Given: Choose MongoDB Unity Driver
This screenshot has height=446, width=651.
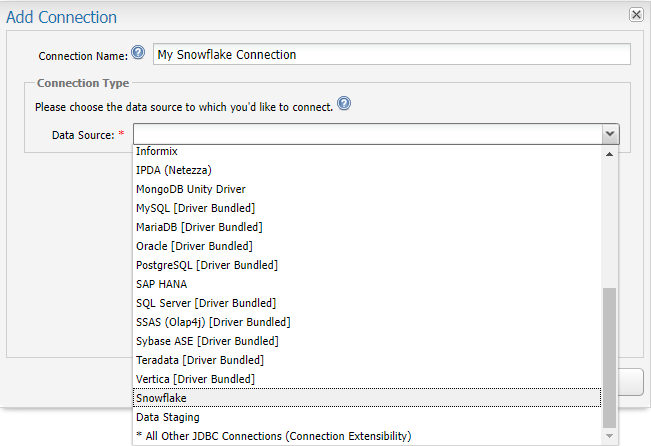Looking at the screenshot, I should [367, 189].
